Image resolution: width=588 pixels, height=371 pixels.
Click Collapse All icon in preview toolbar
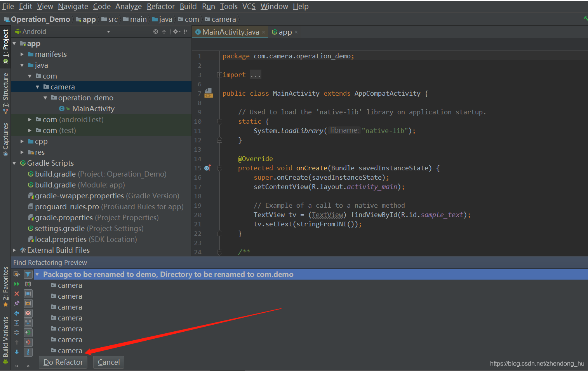coord(17,332)
